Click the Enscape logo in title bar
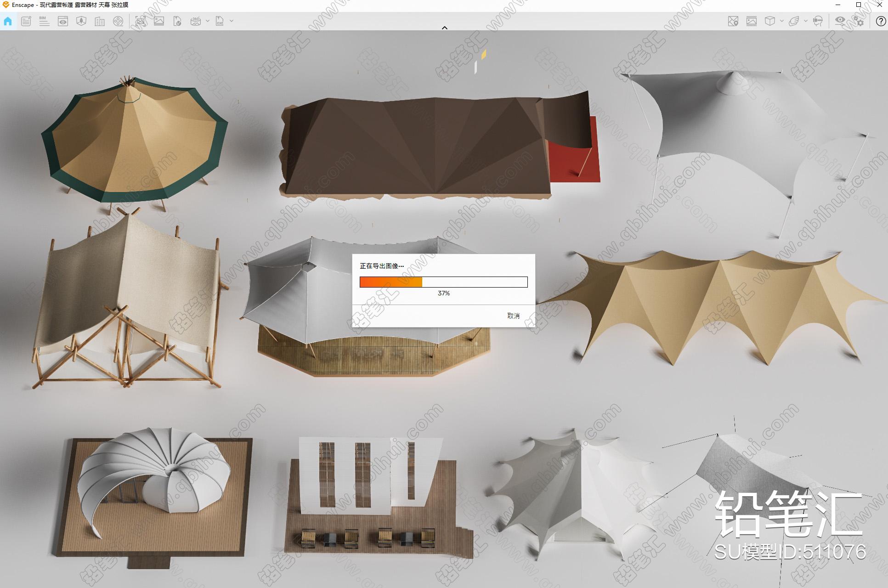Screen dimensions: 888x588 [6, 5]
